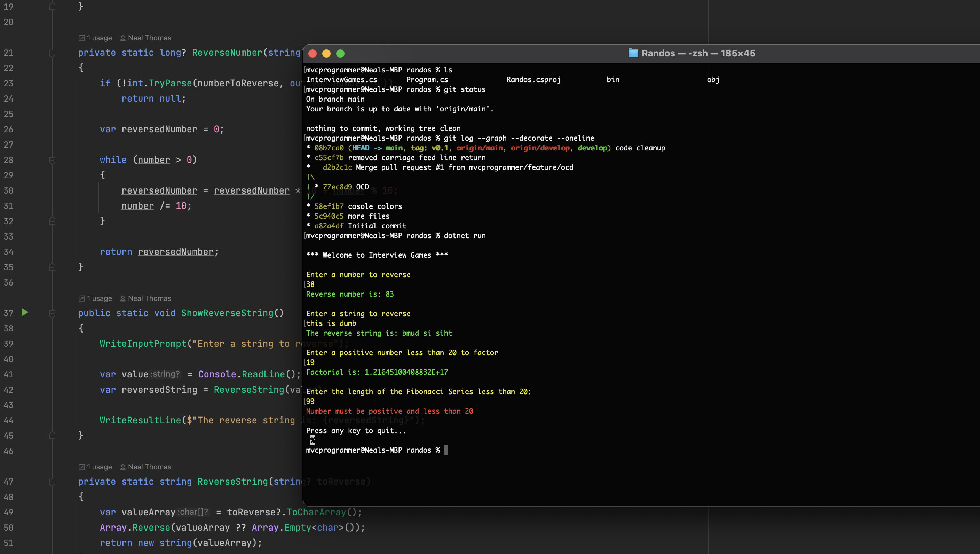Click 'ReadLine' on line 41
This screenshot has height=554, width=980.
pyautogui.click(x=263, y=375)
